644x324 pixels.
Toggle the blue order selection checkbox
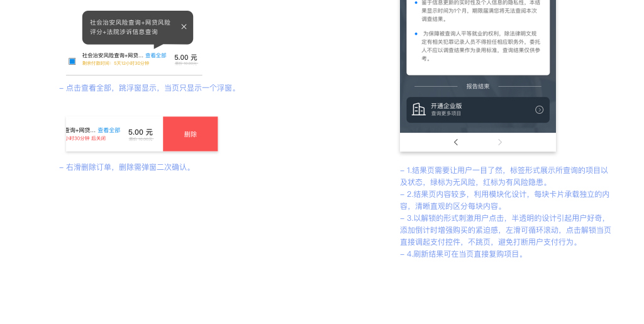point(72,61)
